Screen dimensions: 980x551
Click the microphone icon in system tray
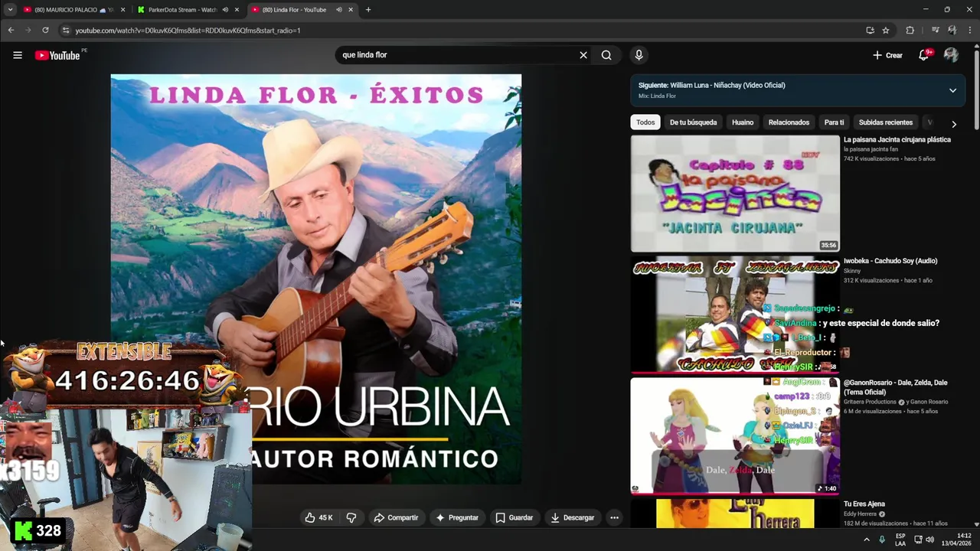882,540
